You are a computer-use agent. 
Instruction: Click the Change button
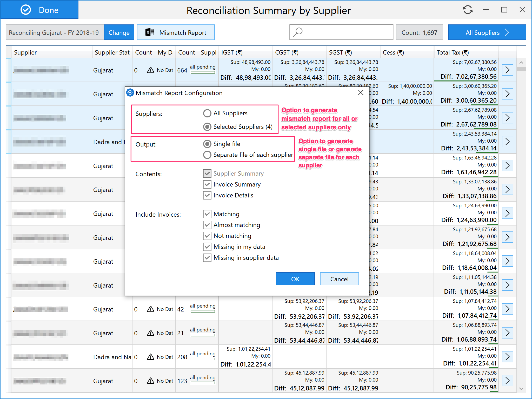[x=119, y=32]
